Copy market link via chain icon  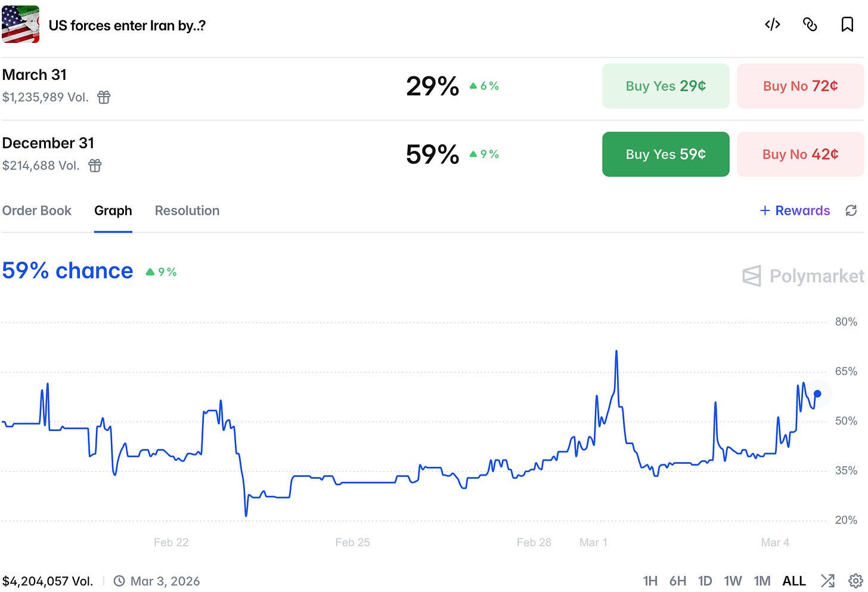pyautogui.click(x=810, y=24)
